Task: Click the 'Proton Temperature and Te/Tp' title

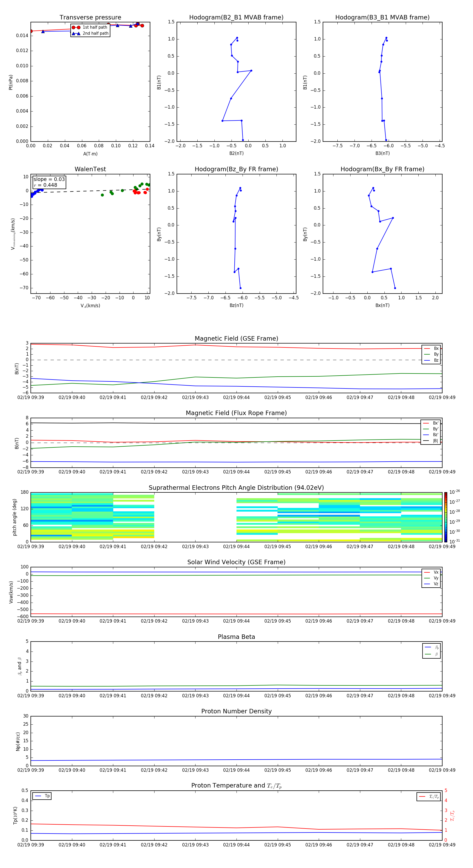Action: pyautogui.click(x=236, y=786)
